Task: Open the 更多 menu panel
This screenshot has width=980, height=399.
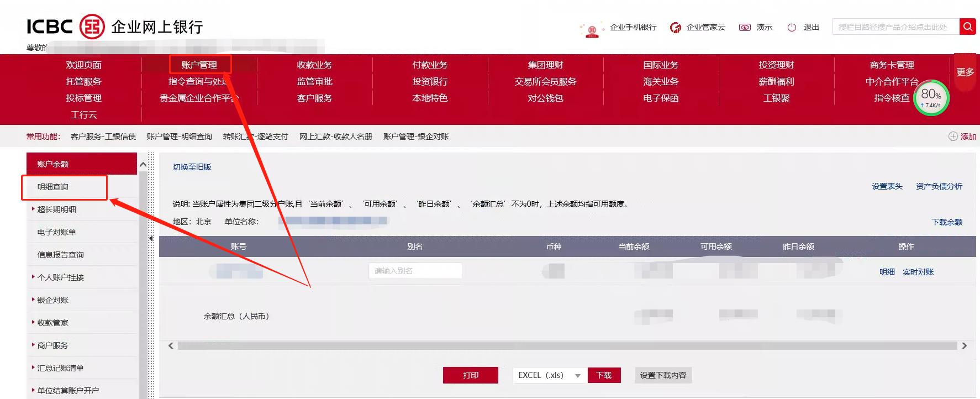Action: tap(965, 72)
